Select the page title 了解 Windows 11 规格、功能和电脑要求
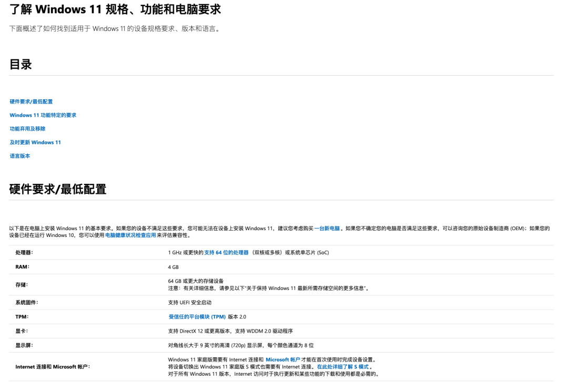This screenshot has width=568, height=392. pyautogui.click(x=115, y=9)
